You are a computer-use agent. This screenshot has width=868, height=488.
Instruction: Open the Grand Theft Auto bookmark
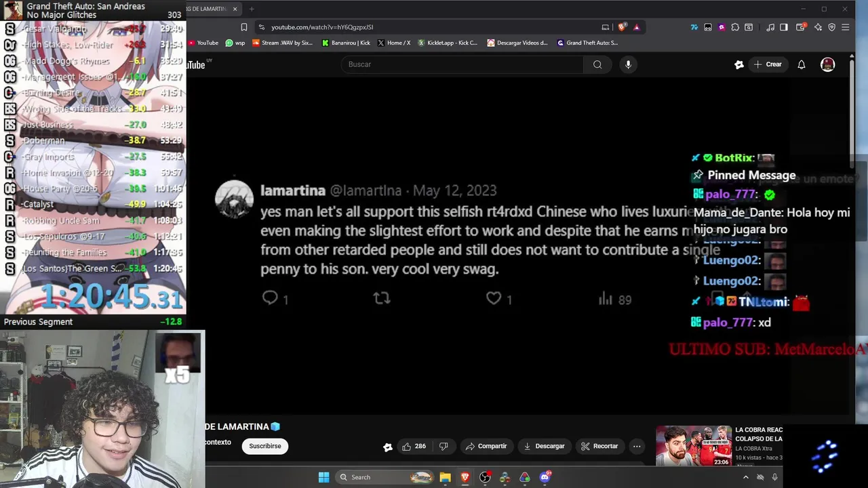click(x=587, y=43)
